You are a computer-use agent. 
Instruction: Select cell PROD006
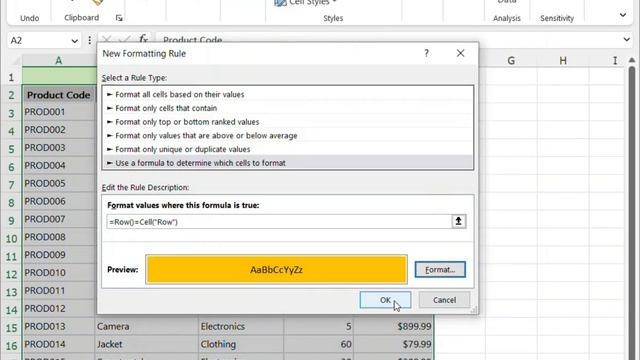(x=59, y=201)
